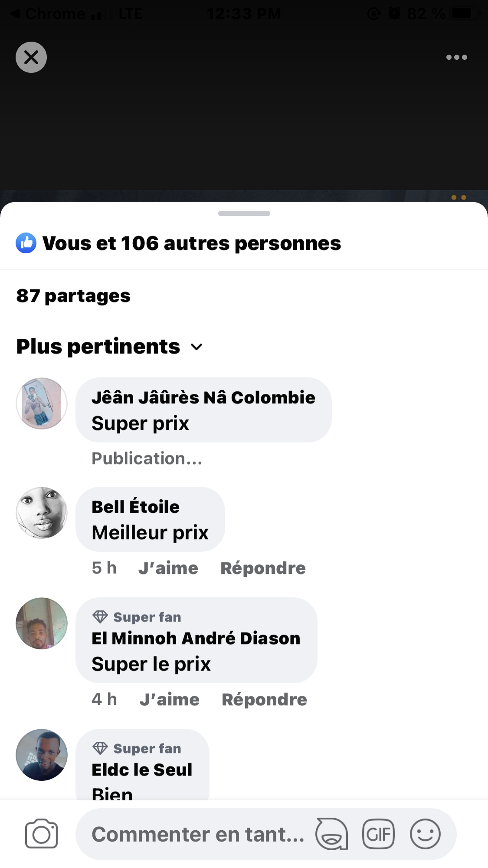Open the three-dot more options menu
The height and width of the screenshot is (868, 488).
pos(456,57)
